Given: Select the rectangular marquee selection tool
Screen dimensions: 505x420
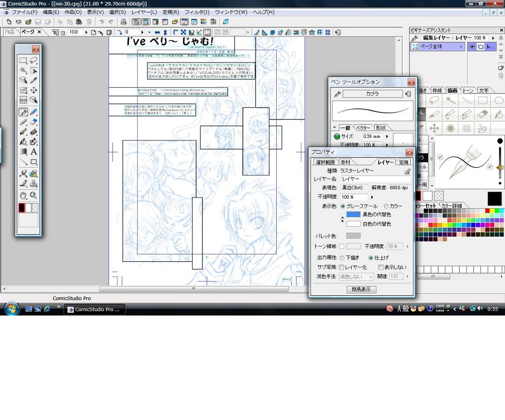Looking at the screenshot, I should pyautogui.click(x=23, y=61).
